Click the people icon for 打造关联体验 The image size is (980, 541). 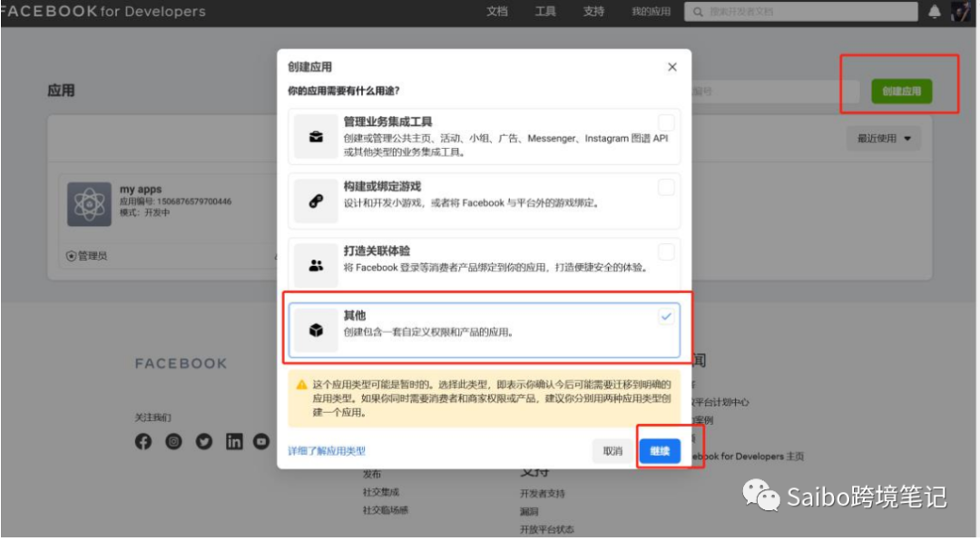[x=315, y=263]
